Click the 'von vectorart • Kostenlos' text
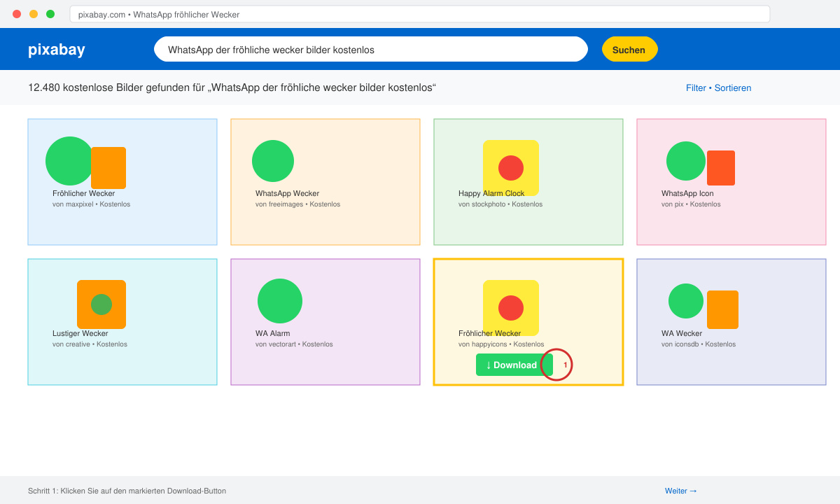Viewport: 840px width, 504px height. [294, 344]
